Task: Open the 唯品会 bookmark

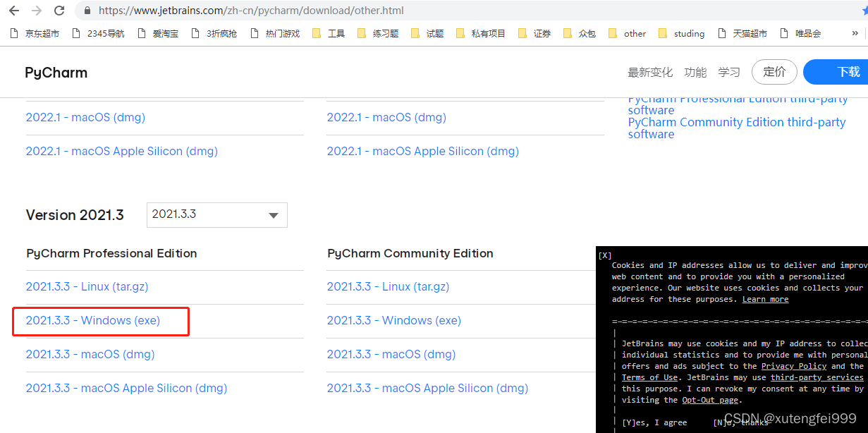Action: click(800, 33)
